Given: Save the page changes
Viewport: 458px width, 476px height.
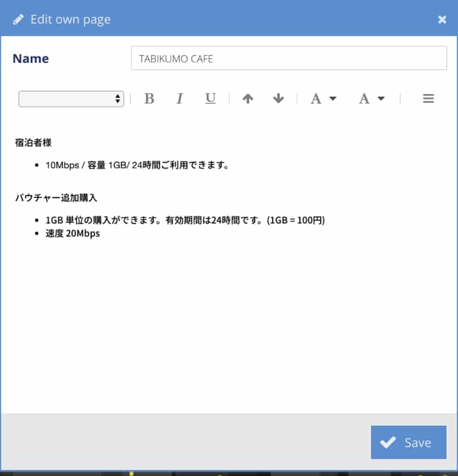Looking at the screenshot, I should point(408,442).
